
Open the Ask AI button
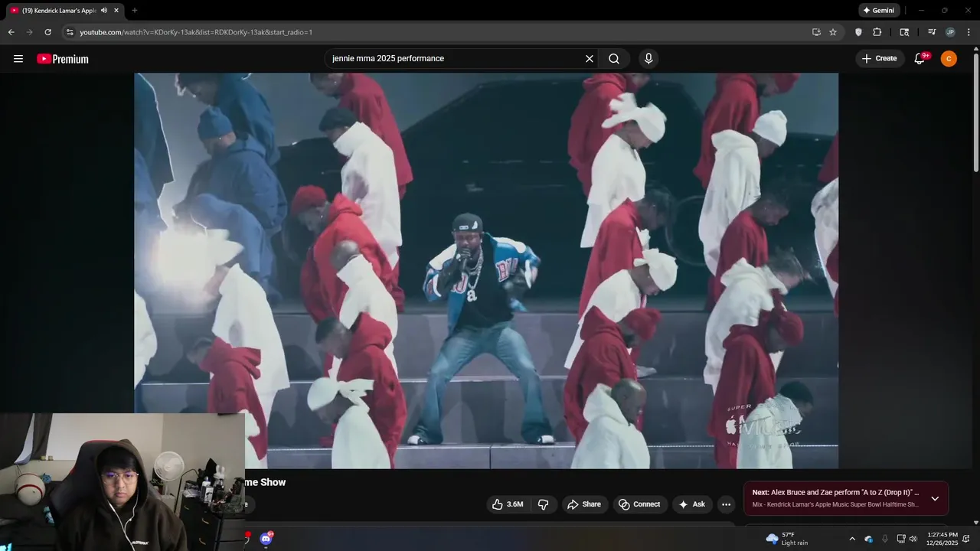pyautogui.click(x=691, y=504)
